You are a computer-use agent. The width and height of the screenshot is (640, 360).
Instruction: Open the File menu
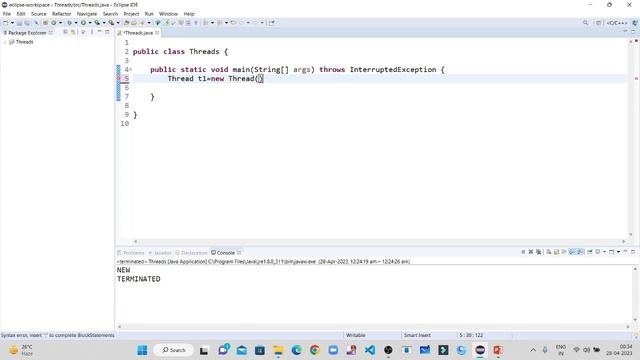pos(7,14)
